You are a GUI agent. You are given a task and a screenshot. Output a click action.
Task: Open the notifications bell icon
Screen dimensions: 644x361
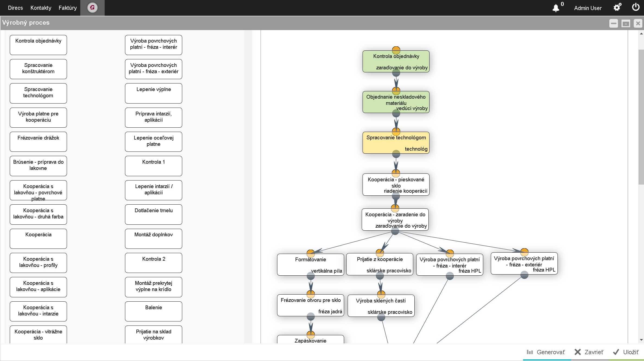[556, 8]
